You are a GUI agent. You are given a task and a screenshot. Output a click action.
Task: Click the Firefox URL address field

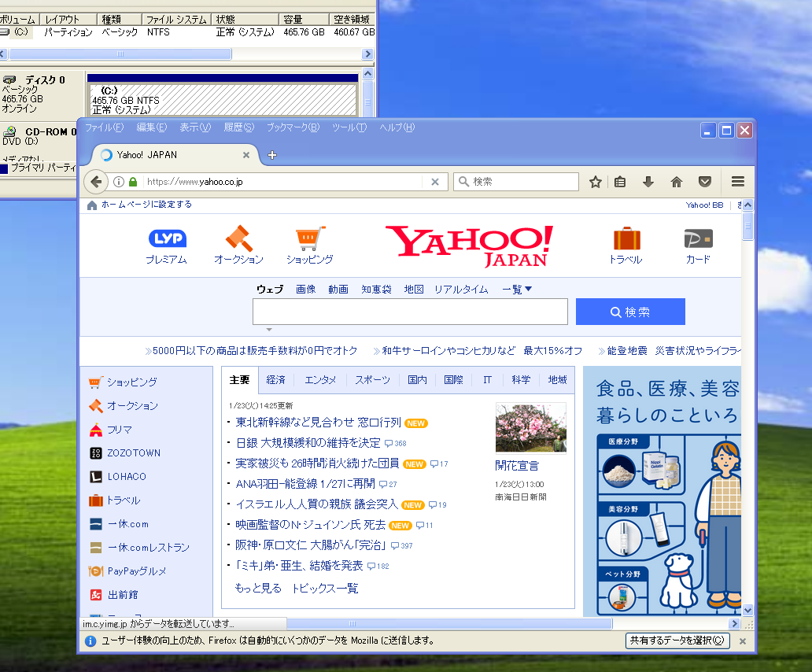point(284,182)
